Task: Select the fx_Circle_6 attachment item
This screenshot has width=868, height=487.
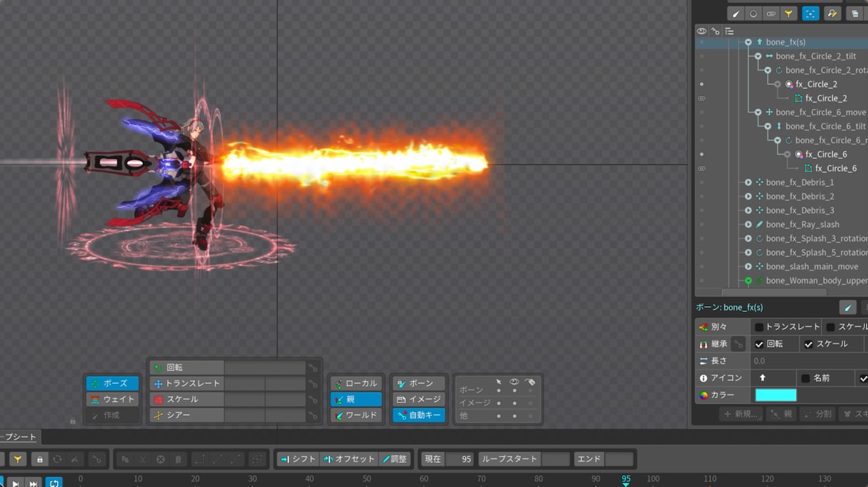Action: pyautogui.click(x=836, y=169)
